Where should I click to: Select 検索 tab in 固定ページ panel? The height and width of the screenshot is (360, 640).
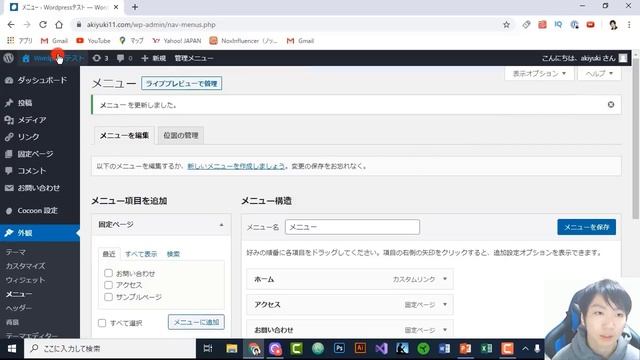[173, 254]
